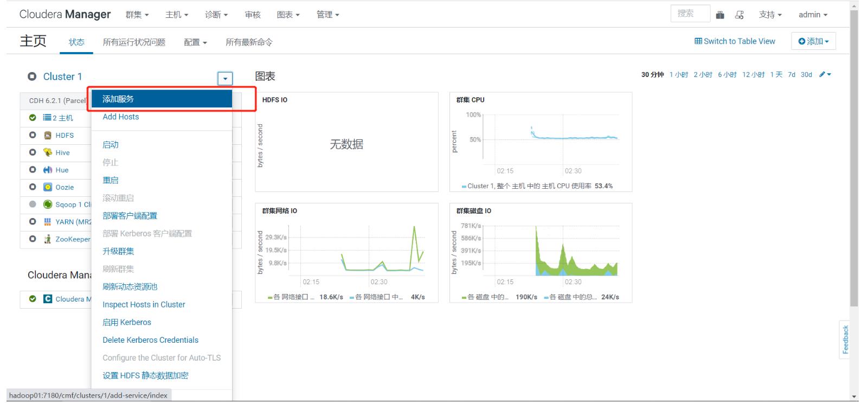Screen dimensions: 868x403
Task: Click the green status icon for Cloudera Management Service
Action: tap(33, 299)
